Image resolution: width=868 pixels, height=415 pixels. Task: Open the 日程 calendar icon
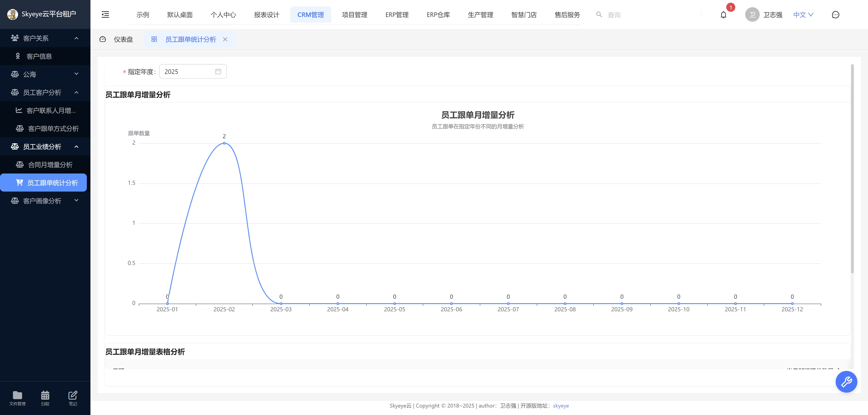tap(45, 395)
